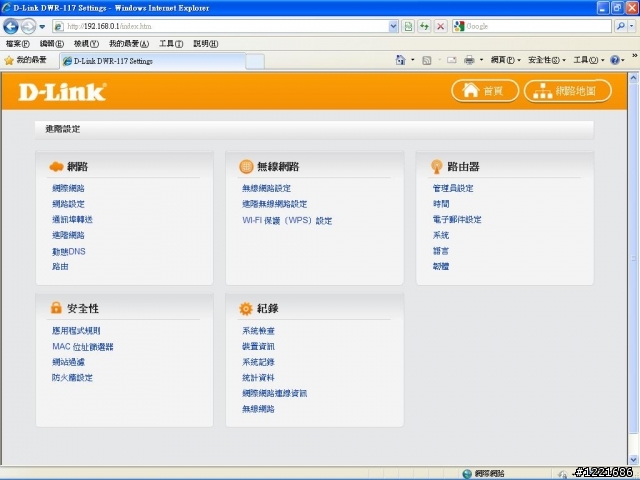Open the 進階網路 link
This screenshot has width=640, height=480.
pos(68,235)
